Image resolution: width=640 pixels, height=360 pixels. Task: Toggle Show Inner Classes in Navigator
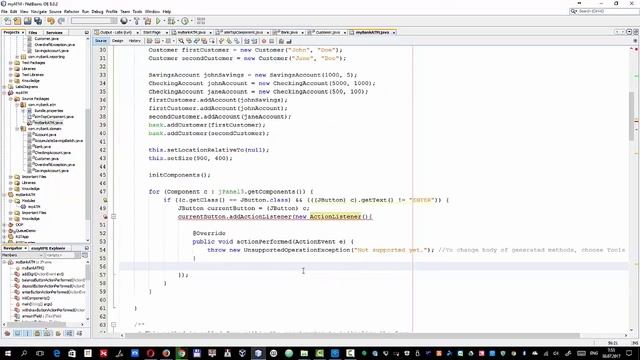[47, 333]
